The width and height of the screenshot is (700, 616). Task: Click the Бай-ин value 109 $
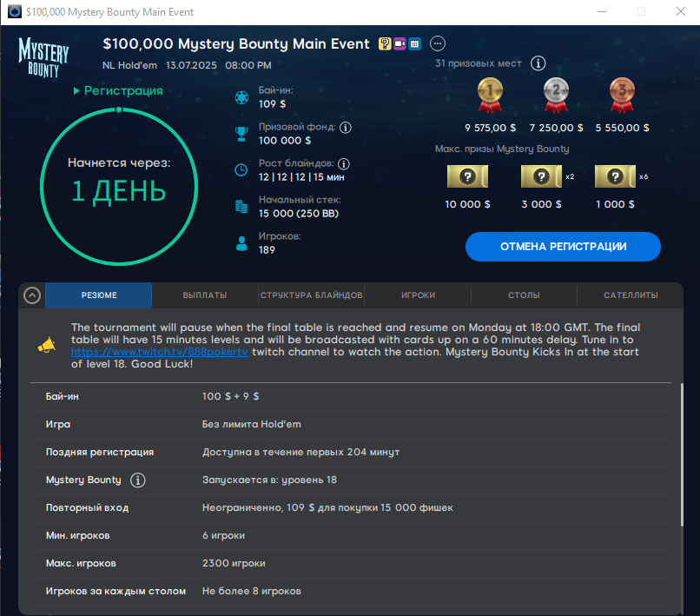pyautogui.click(x=273, y=104)
